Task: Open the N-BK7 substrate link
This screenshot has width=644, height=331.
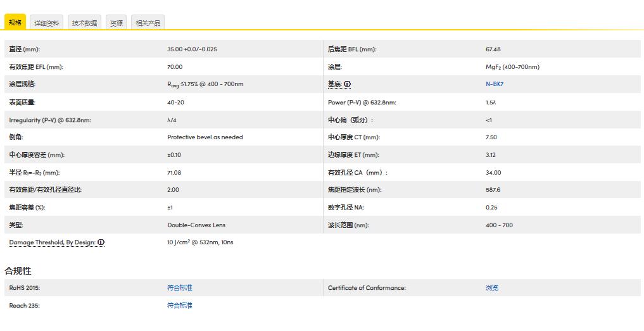Action: (x=495, y=84)
